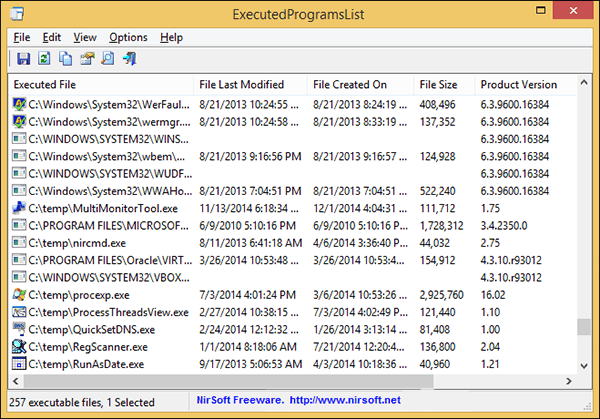Click the WerFaul... row shield icon
Viewport: 600px width, 419px height.
coord(19,104)
